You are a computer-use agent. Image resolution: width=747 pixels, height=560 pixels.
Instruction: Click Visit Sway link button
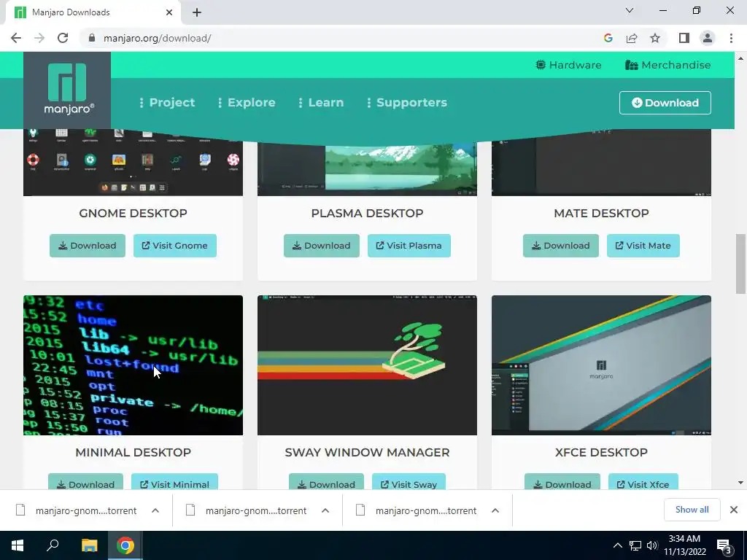(x=409, y=482)
